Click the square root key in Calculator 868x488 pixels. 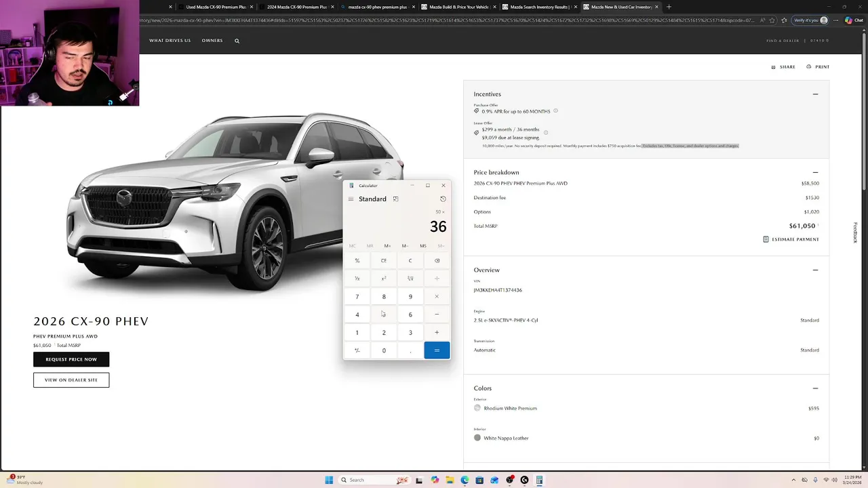point(410,279)
